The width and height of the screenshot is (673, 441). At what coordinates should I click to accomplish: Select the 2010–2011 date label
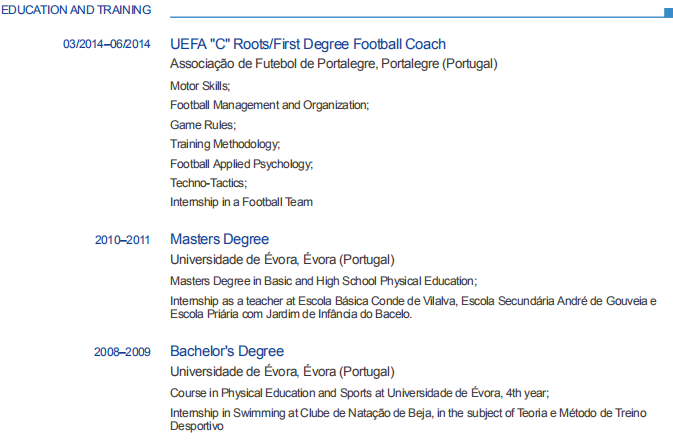tap(123, 240)
